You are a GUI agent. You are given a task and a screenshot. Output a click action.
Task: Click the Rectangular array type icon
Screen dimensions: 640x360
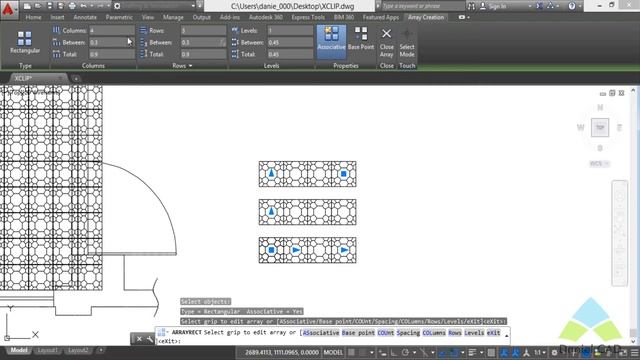point(24,39)
